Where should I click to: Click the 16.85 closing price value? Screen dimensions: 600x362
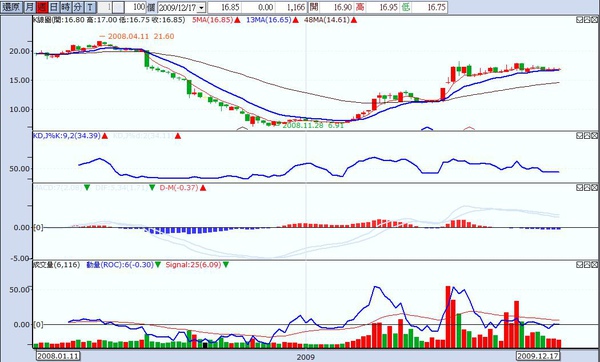(225, 7)
